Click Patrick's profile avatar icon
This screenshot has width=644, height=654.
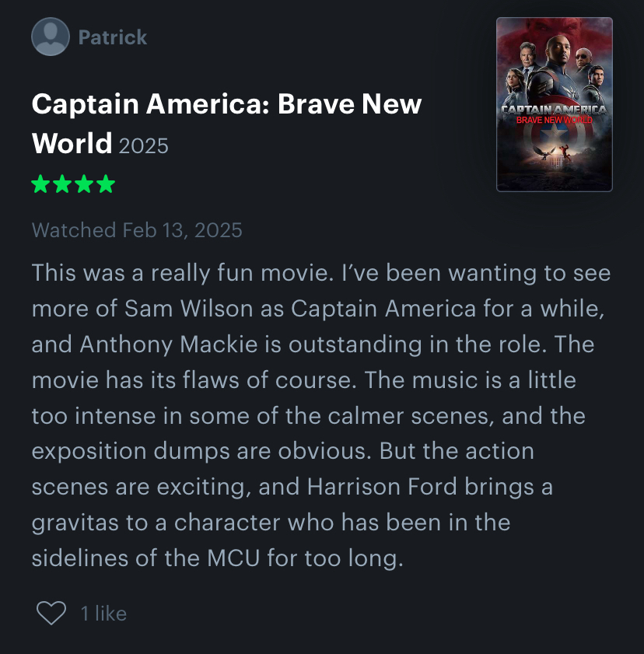pyautogui.click(x=51, y=37)
